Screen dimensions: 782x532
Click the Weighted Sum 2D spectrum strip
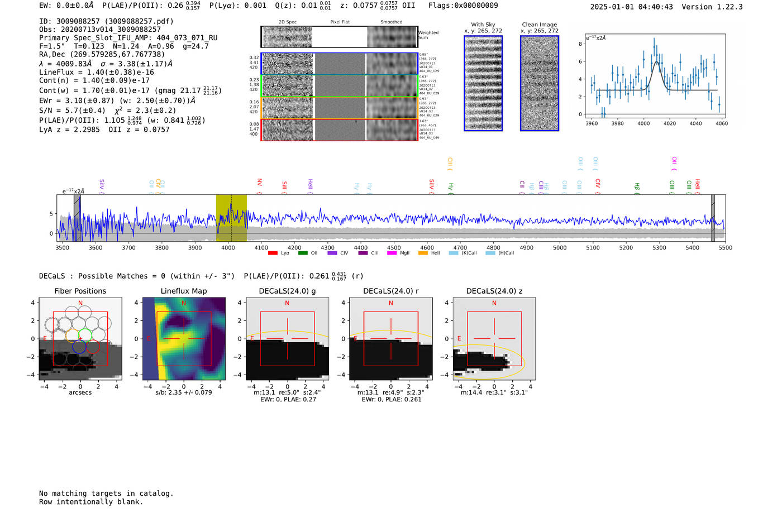[x=339, y=37]
